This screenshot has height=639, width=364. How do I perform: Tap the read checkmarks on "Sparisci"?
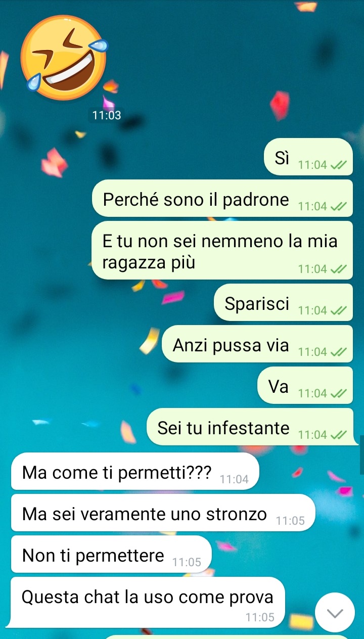338,310
